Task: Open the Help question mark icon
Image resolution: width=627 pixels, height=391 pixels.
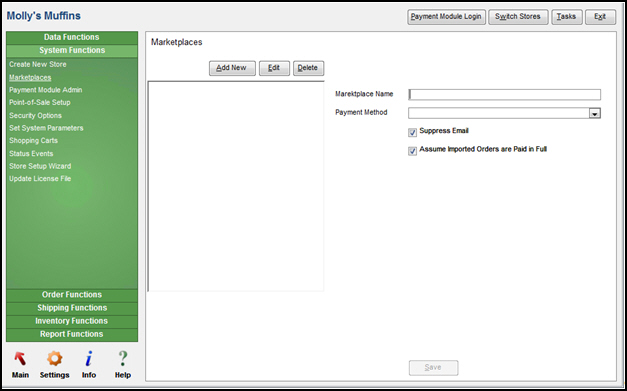Action: tap(123, 359)
